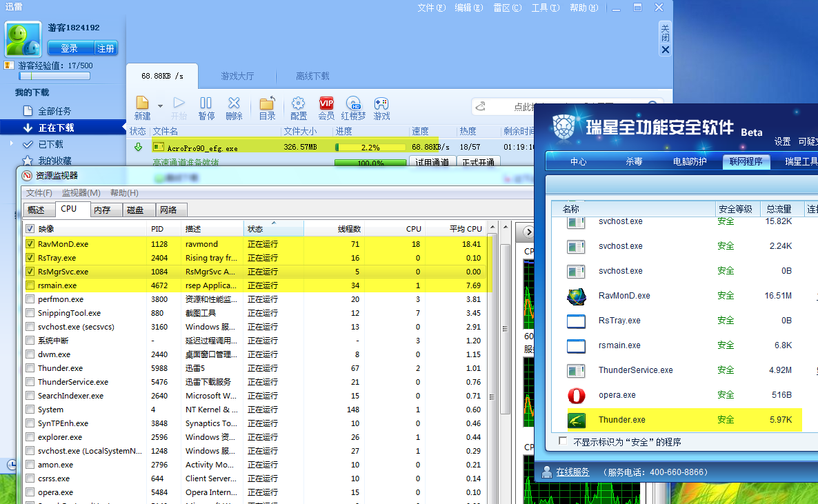
Task: Uncheck the RavMonD.exe process checkbox
Action: point(30,244)
